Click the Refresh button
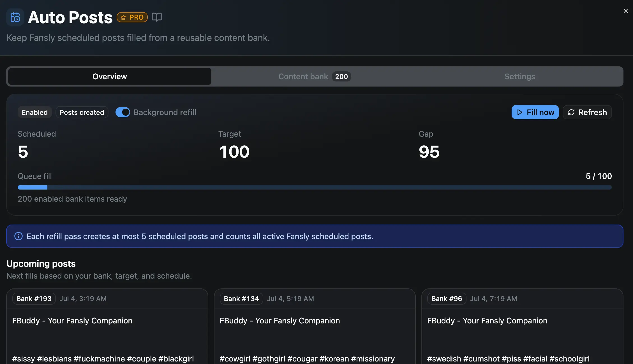This screenshot has height=364, width=633. [587, 112]
